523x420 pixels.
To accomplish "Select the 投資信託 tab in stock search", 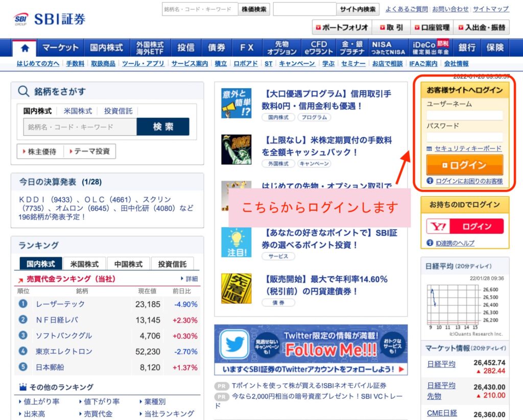I will 118,111.
